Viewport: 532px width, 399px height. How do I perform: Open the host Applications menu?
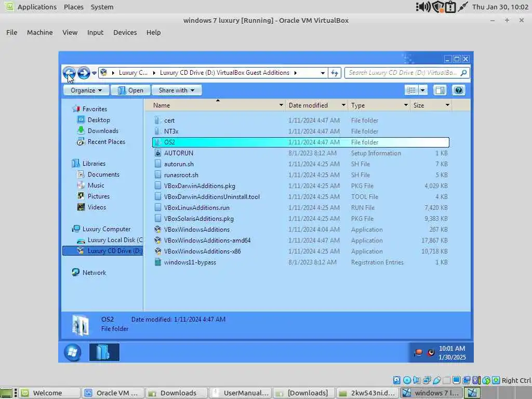coord(37,7)
